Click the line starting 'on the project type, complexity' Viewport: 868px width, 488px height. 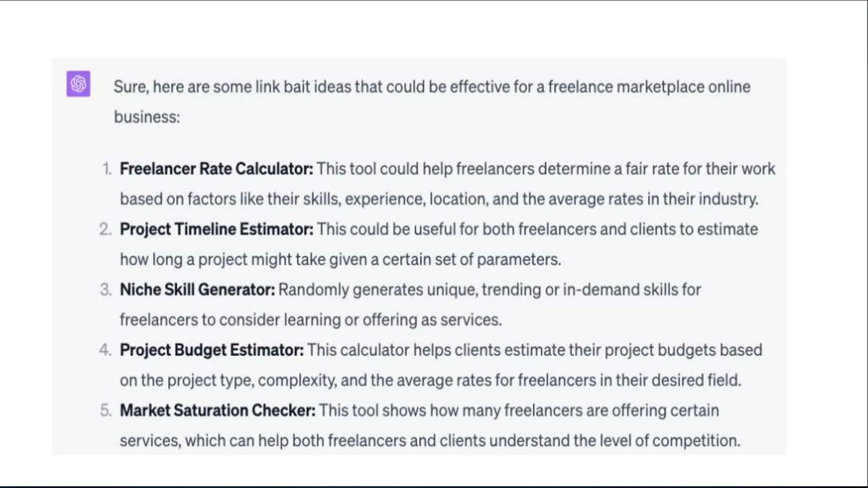(430, 380)
